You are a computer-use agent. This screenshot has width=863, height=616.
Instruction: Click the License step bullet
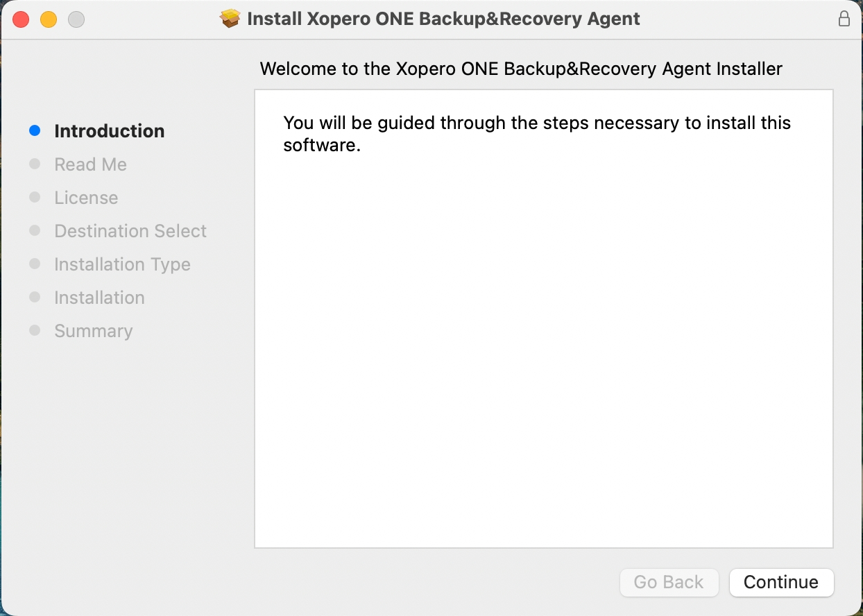coord(35,196)
